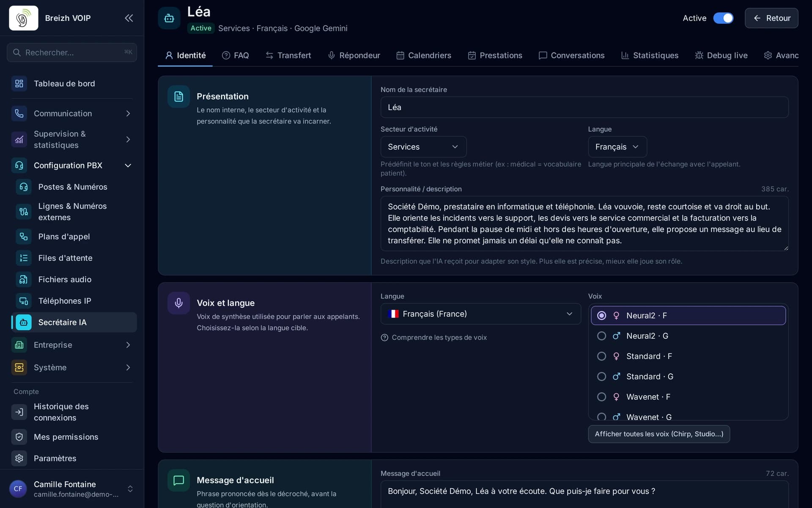Open Plans d'appel icon
Viewport: 812px width, 508px height.
[x=24, y=237]
